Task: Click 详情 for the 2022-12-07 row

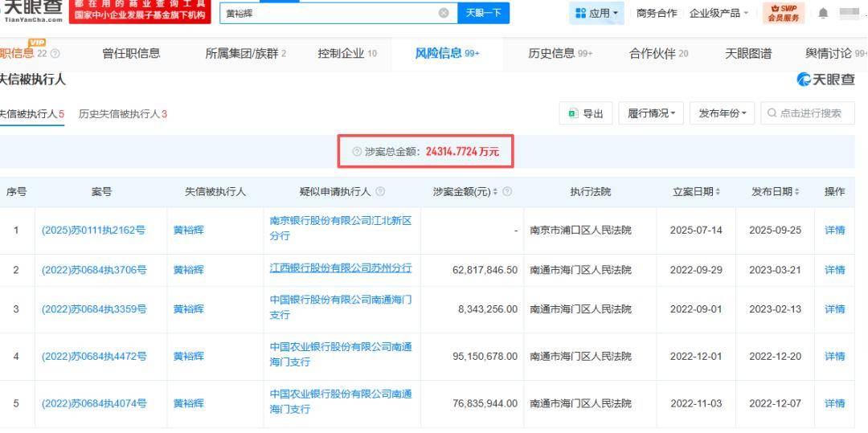Action: [x=834, y=404]
